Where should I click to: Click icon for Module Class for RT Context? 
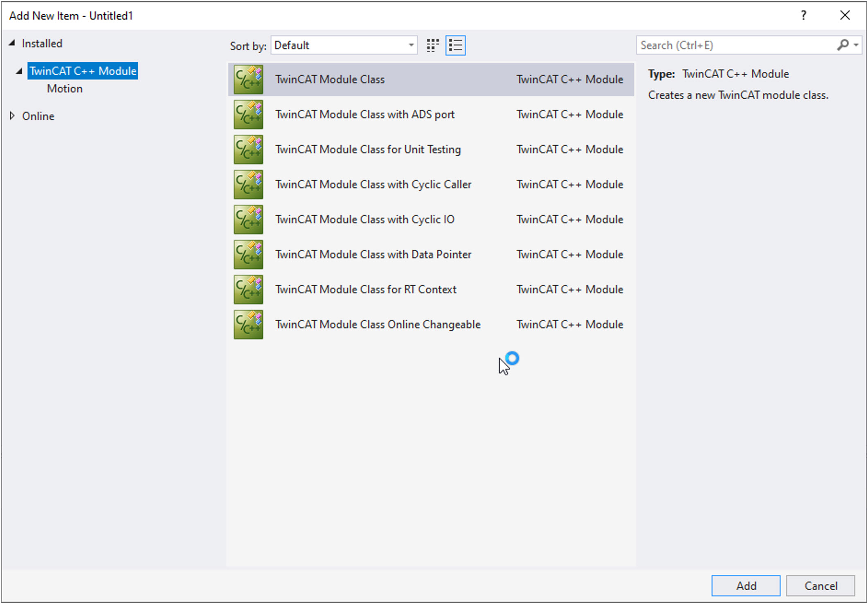248,289
